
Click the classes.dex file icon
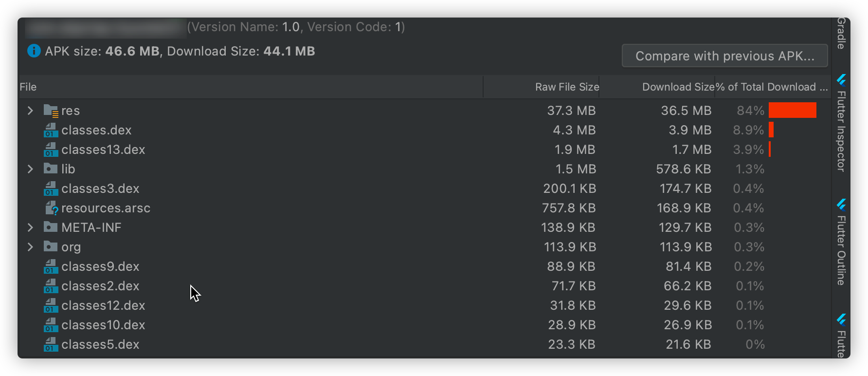pyautogui.click(x=51, y=131)
